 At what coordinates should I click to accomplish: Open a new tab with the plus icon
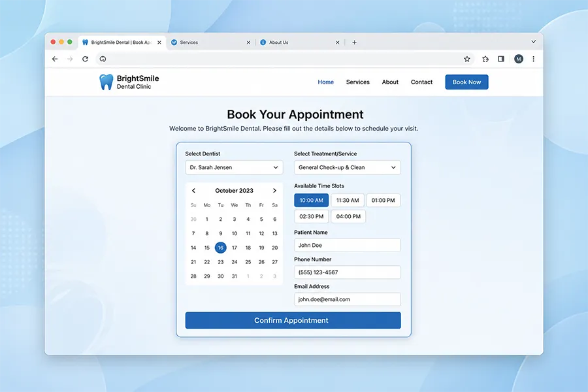(354, 42)
